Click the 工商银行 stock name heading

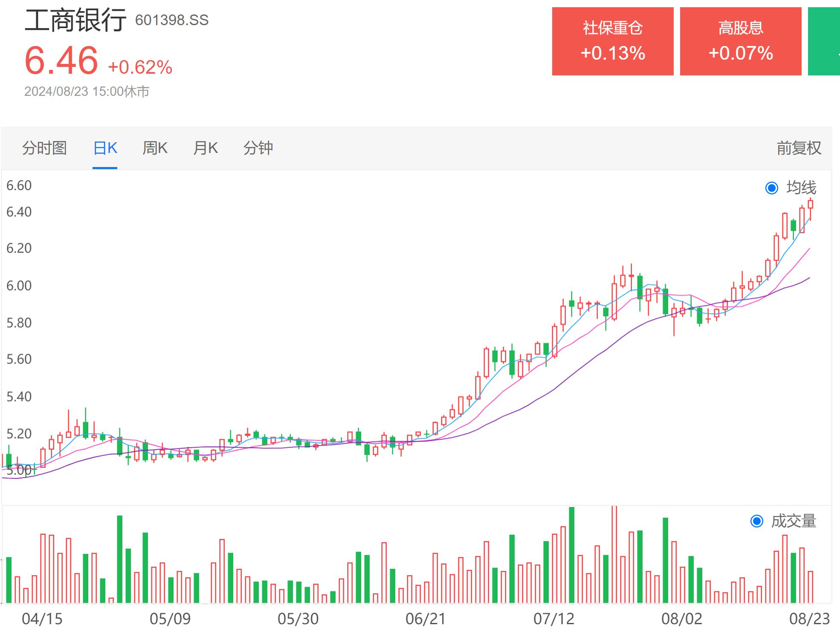click(75, 20)
